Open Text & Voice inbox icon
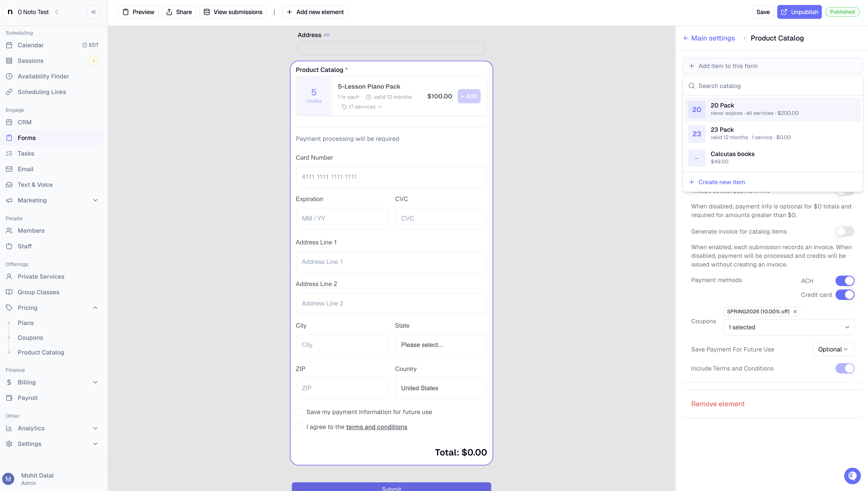Viewport: 868px width, 491px height. point(9,184)
